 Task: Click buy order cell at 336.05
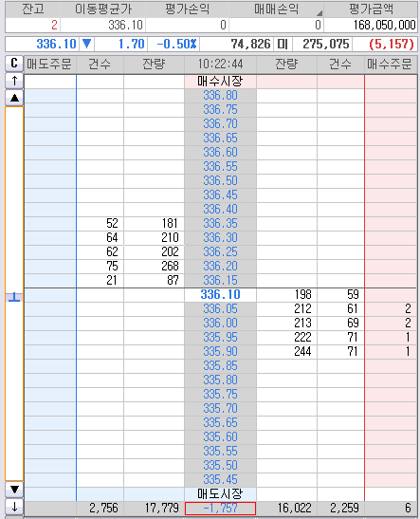[391, 308]
